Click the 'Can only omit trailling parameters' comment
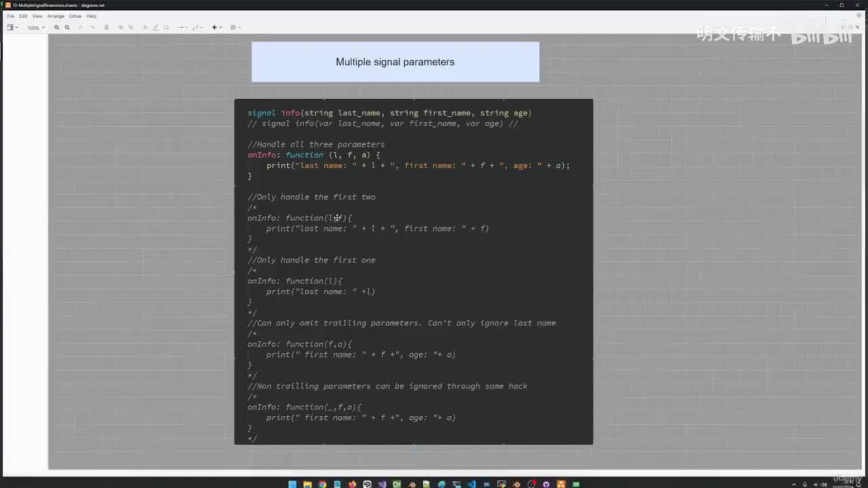Screen dimensions: 868x488 401,323
